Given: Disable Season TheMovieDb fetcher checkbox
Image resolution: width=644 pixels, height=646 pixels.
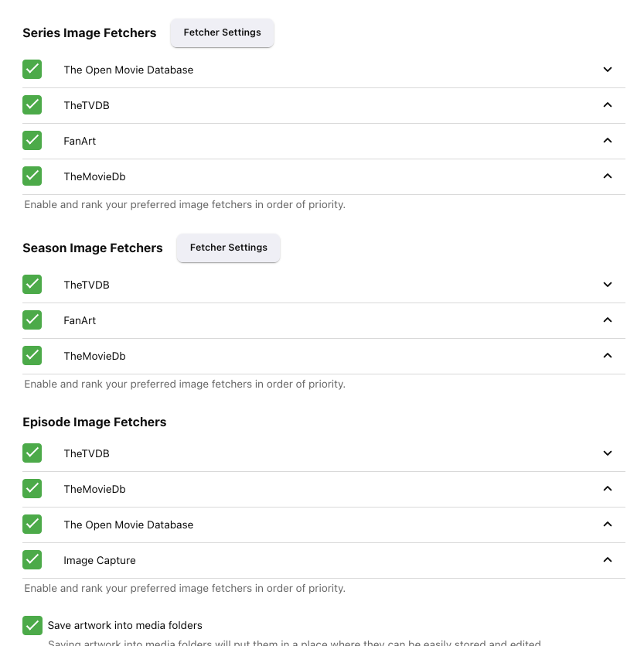Looking at the screenshot, I should 32,356.
